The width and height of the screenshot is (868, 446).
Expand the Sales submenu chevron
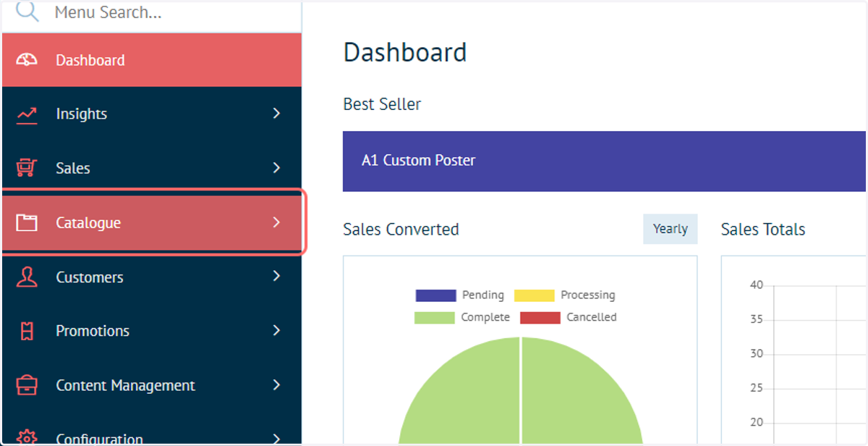[276, 168]
